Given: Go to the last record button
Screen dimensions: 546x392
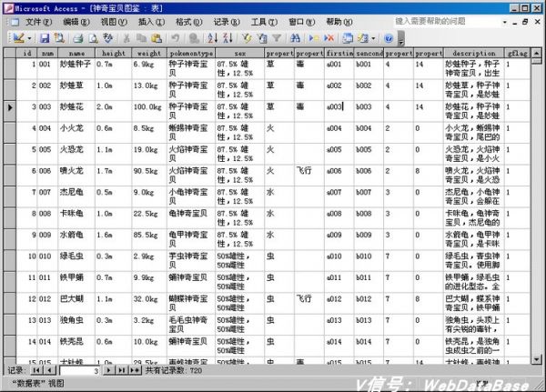Looking at the screenshot, I should [122, 370].
